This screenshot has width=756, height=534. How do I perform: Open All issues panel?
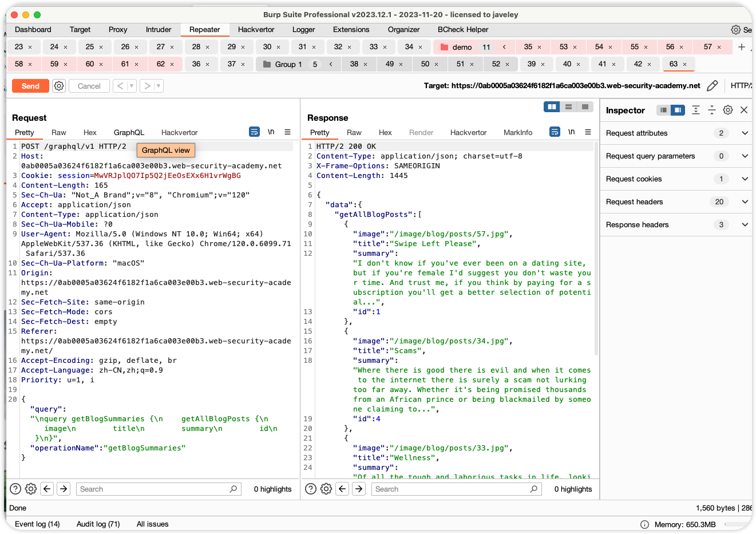153,524
